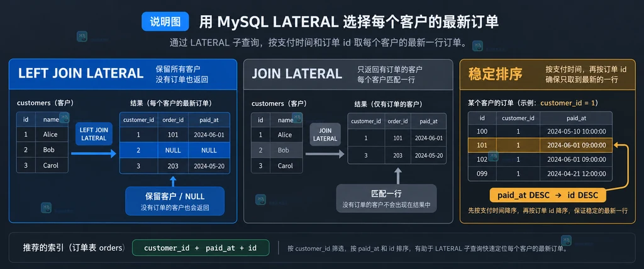Screen dimensions: 644x269
Task: Click Alice in the middle panel customers table
Action: [285, 135]
